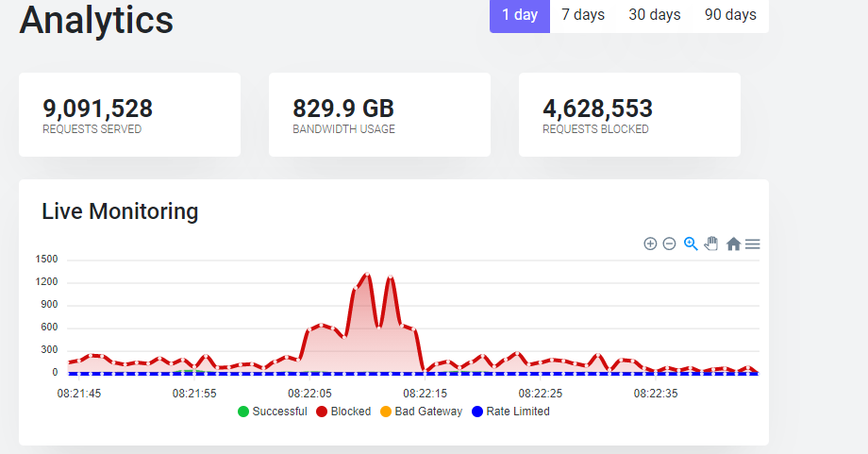Switch to the 1 day range
Image resolution: width=868 pixels, height=454 pixels.
click(520, 15)
